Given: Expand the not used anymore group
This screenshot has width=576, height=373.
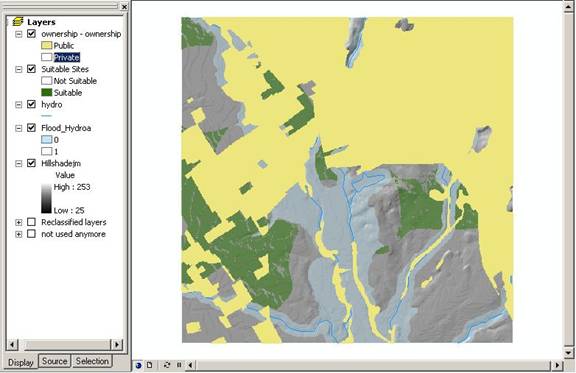Looking at the screenshot, I should click(19, 234).
